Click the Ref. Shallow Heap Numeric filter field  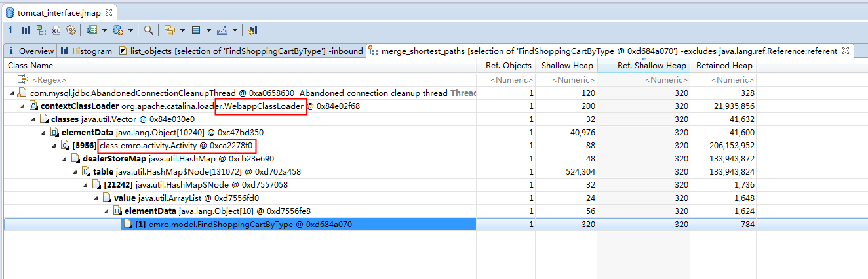coord(644,80)
